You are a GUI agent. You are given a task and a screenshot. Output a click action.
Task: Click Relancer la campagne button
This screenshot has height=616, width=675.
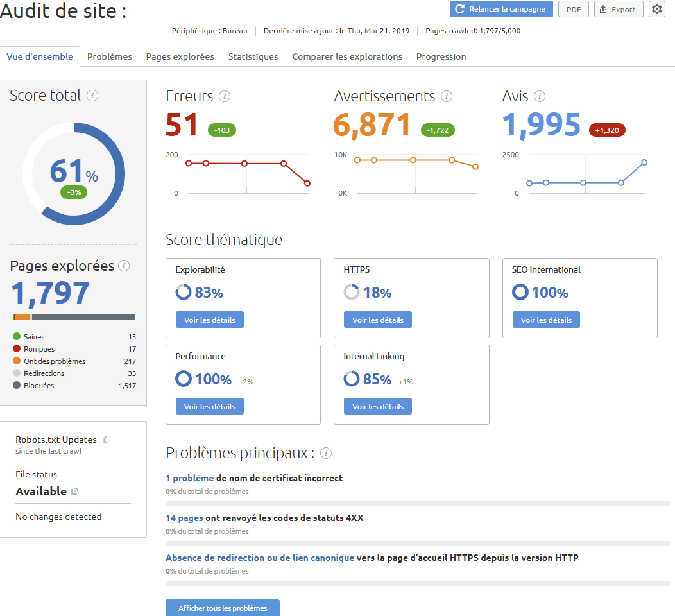point(500,9)
